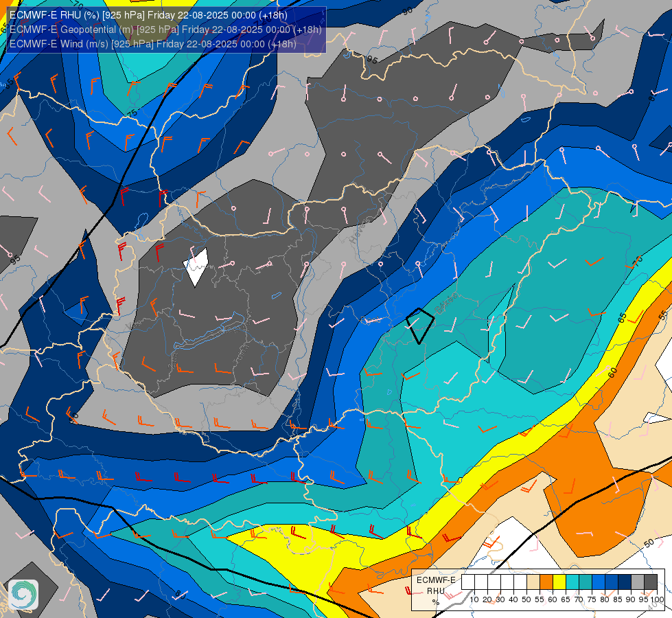Click the swirl logo icon in the corner
This screenshot has width=672, height=618.
coord(23,595)
